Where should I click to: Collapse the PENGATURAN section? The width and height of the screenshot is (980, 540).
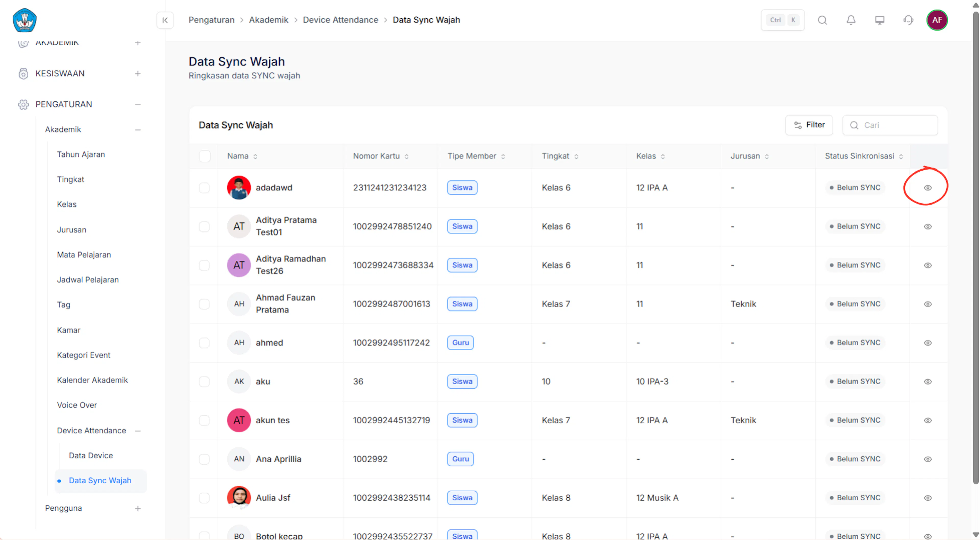click(x=137, y=105)
